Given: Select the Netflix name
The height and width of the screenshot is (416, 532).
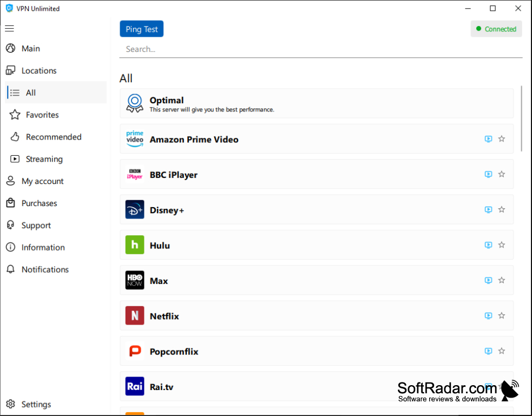Looking at the screenshot, I should 164,316.
